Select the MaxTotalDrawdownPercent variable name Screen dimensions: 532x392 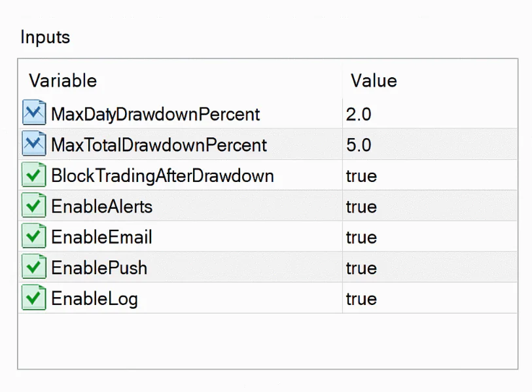tap(159, 145)
